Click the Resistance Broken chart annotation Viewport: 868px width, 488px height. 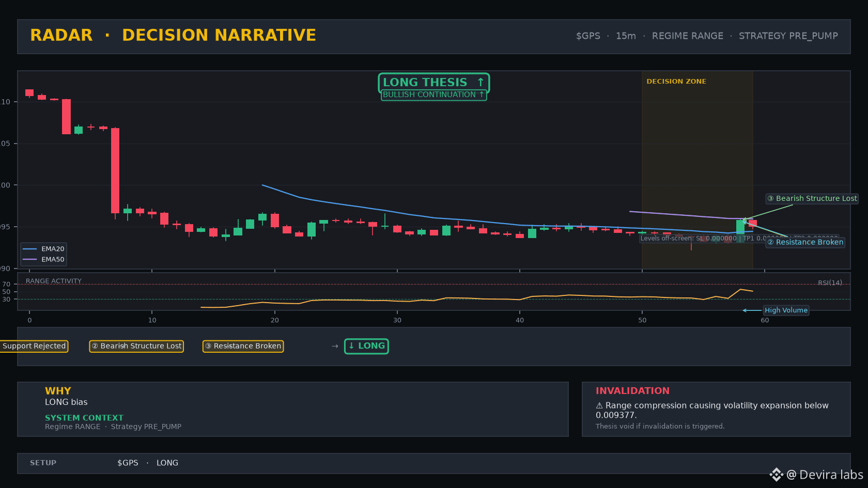pos(805,242)
